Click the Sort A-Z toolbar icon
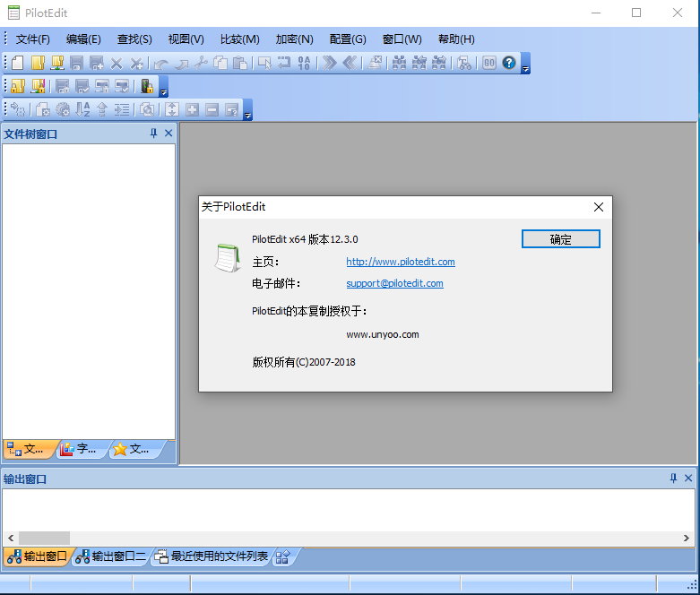The image size is (700, 595). point(82,109)
